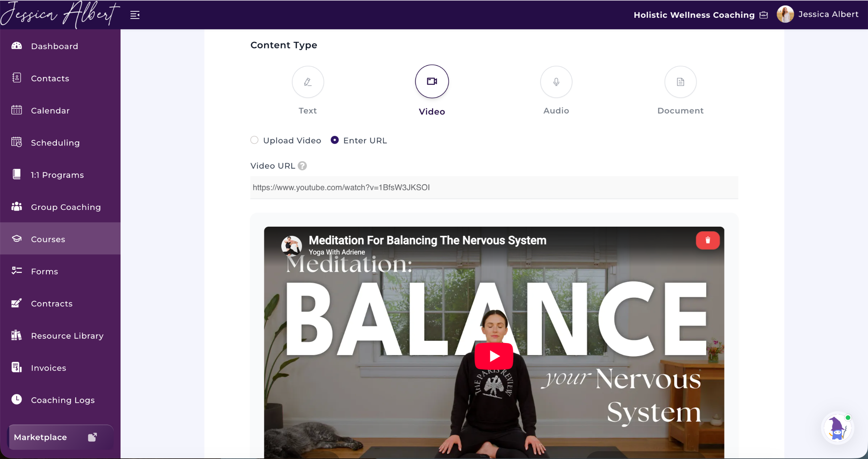
Task: Go to Contacts in the sidebar
Action: 60,78
